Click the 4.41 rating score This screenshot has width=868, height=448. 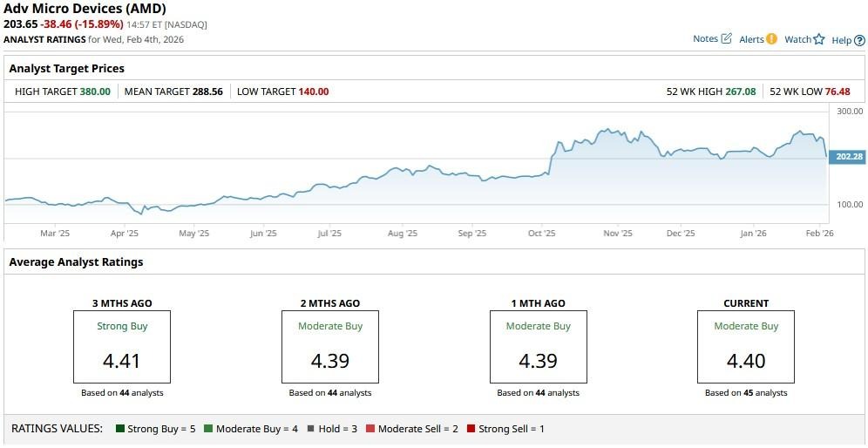tap(122, 361)
